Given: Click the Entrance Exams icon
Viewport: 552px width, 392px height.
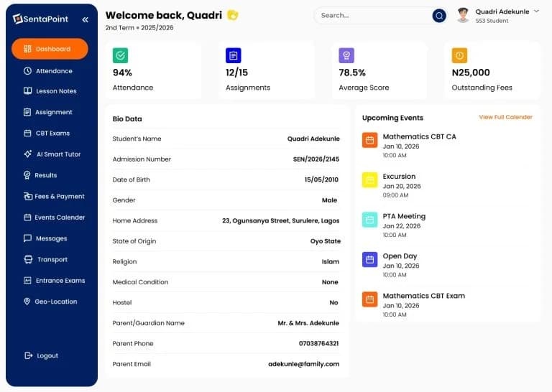Looking at the screenshot, I should (x=27, y=280).
